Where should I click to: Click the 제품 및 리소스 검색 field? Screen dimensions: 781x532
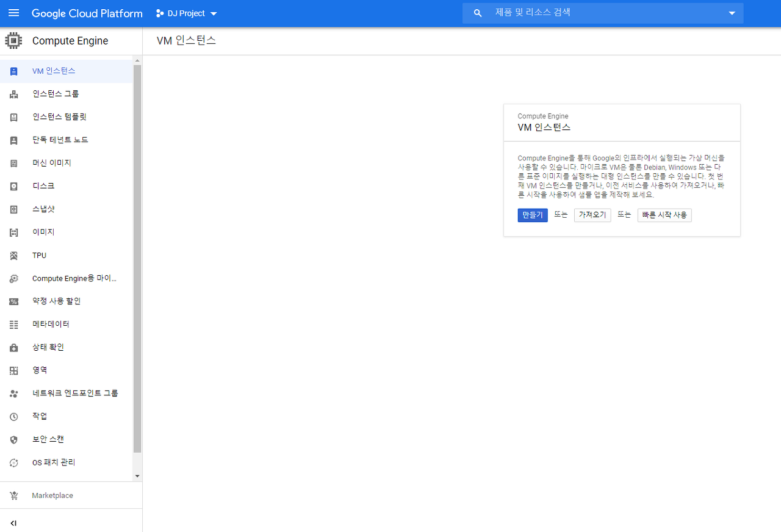(603, 13)
